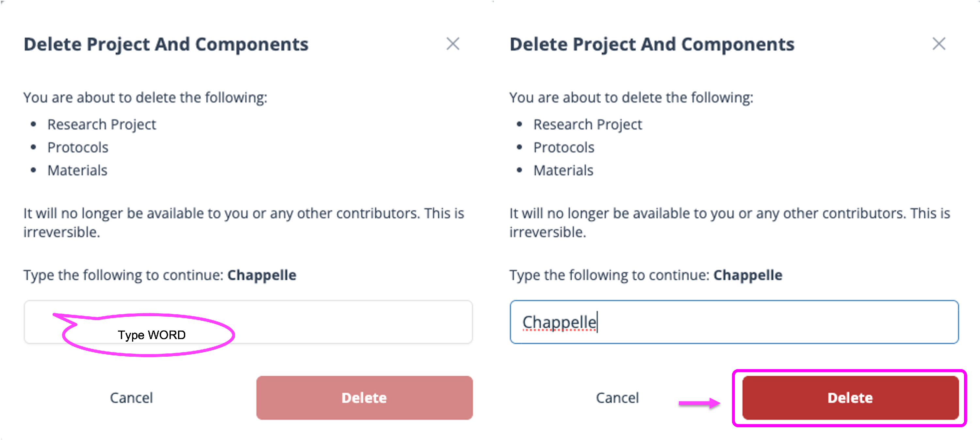This screenshot has height=440, width=980.
Task: Select "Materials" bullet in left dialog
Action: tap(77, 171)
